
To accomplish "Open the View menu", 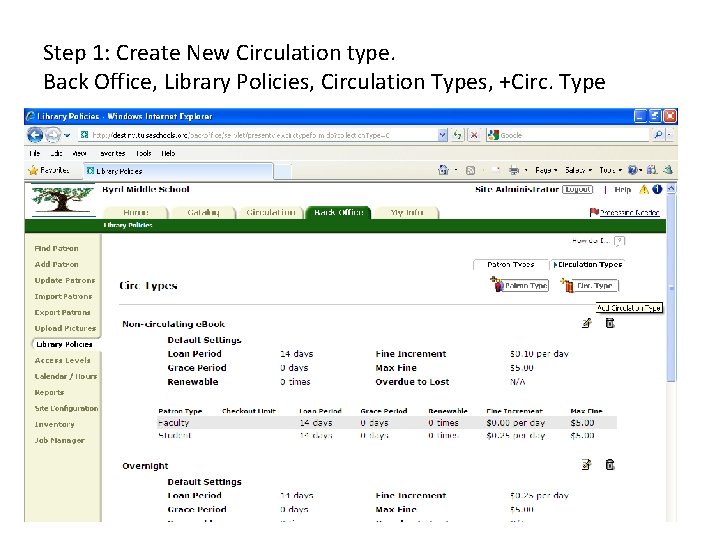I will (x=79, y=153).
